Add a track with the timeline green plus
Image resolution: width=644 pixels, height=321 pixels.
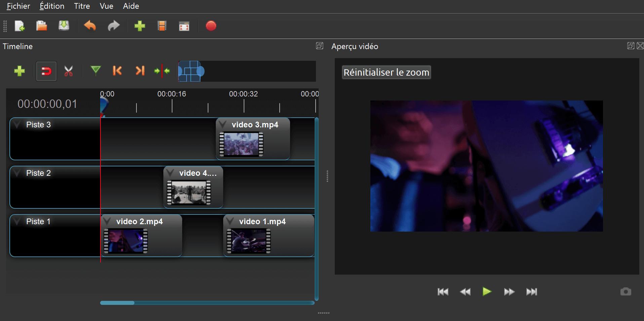point(19,71)
